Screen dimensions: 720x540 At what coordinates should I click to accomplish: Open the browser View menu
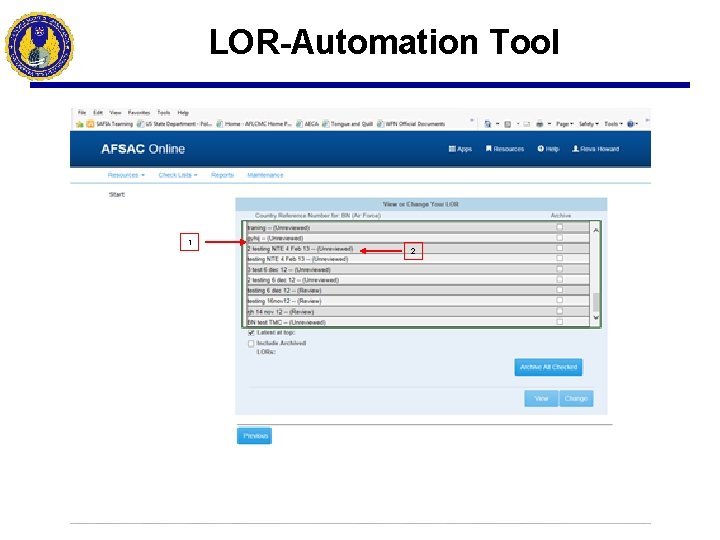(115, 112)
